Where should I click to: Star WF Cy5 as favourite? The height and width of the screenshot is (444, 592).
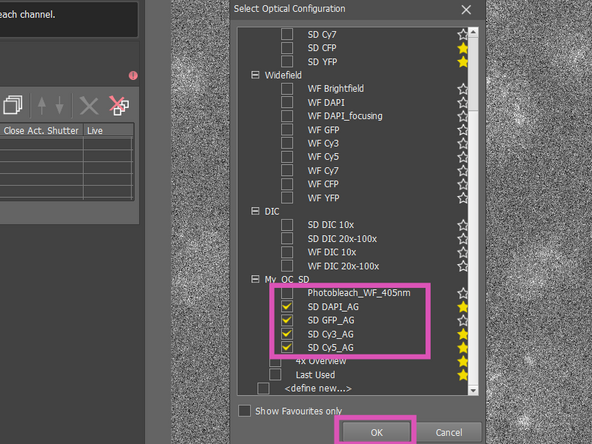462,157
